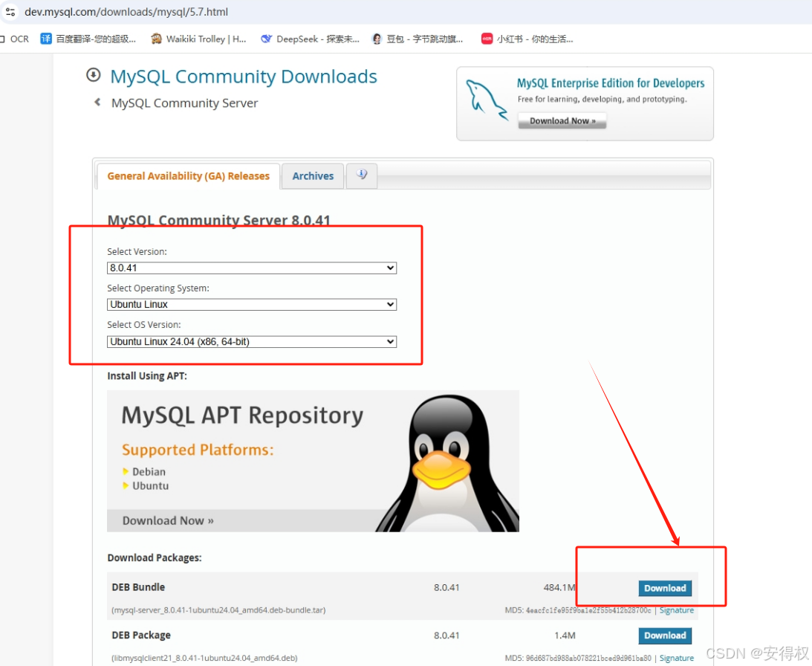This screenshot has width=812, height=666.
Task: Open MySQL Enterprise Edition for Developers title
Action: click(x=611, y=83)
